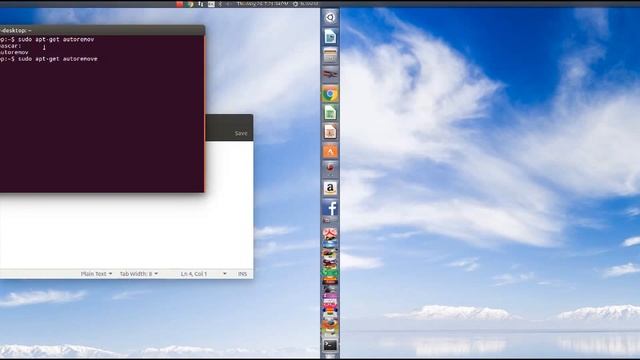Launch LibreOffice Calc spreadsheet icon
Screen dimensions: 640x360
tap(330, 113)
